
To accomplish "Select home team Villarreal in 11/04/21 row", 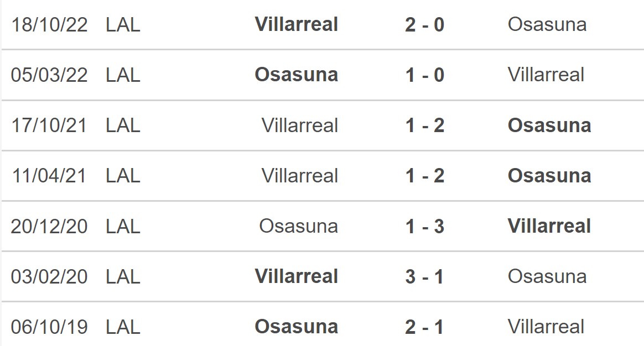I will click(x=300, y=176).
